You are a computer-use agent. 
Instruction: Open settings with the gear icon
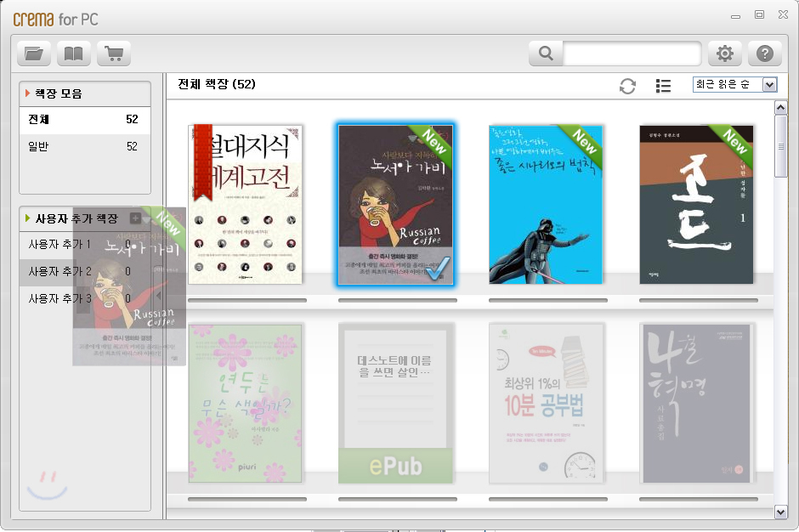pos(724,54)
